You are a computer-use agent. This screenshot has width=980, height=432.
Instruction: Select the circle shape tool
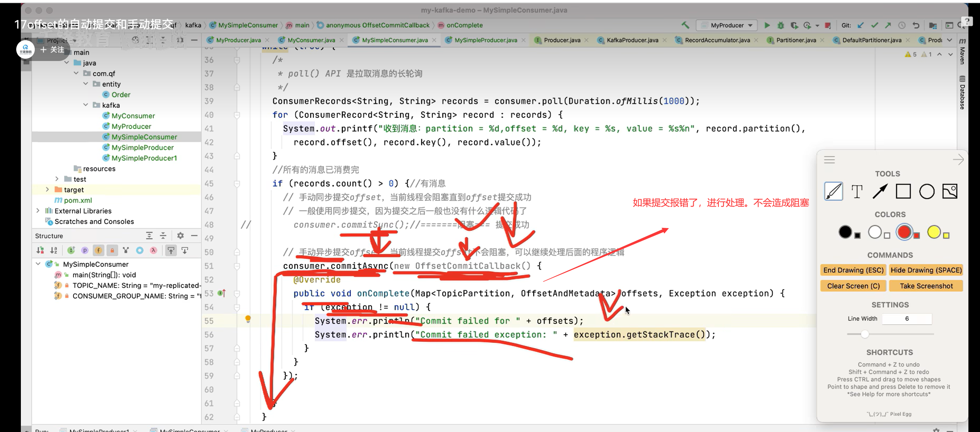pyautogui.click(x=927, y=191)
